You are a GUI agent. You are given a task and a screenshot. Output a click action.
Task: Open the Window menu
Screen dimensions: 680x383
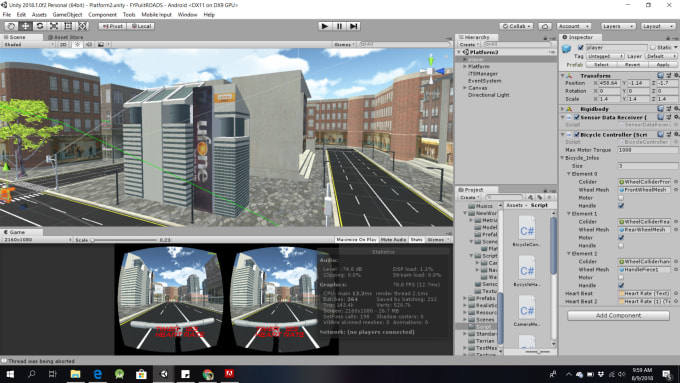pos(187,14)
